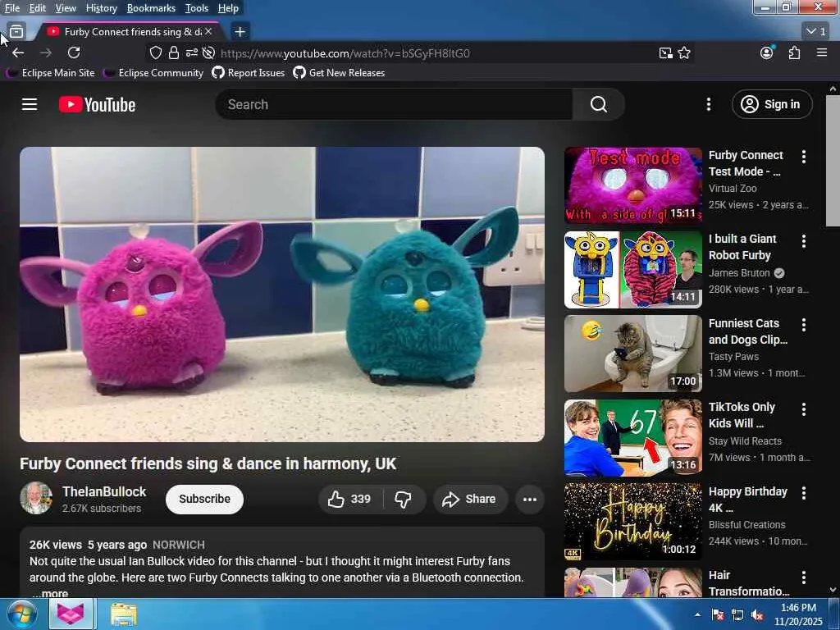Go forward to the next page
Screen dimensions: 840x630
click(x=46, y=52)
